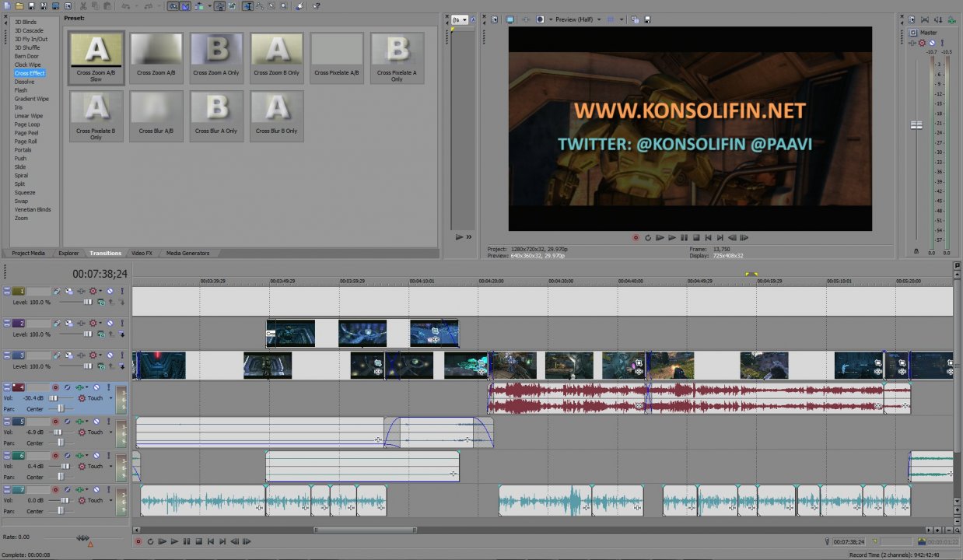Select the Cross Effect transition category
The width and height of the screenshot is (963, 560).
point(30,73)
